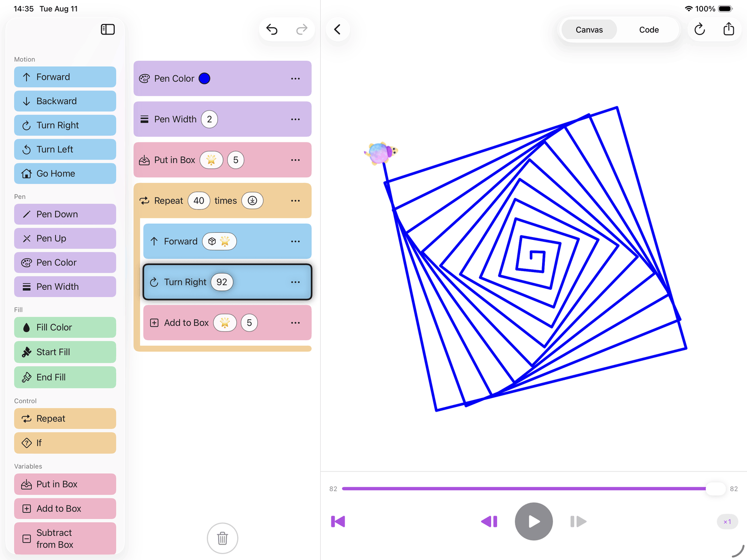Open options for Forward program block

[x=296, y=241]
